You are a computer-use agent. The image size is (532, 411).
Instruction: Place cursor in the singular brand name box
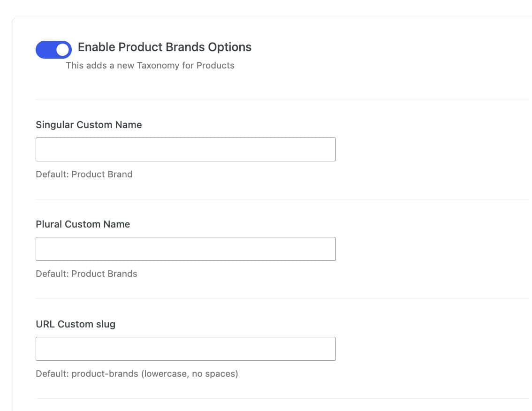point(185,149)
